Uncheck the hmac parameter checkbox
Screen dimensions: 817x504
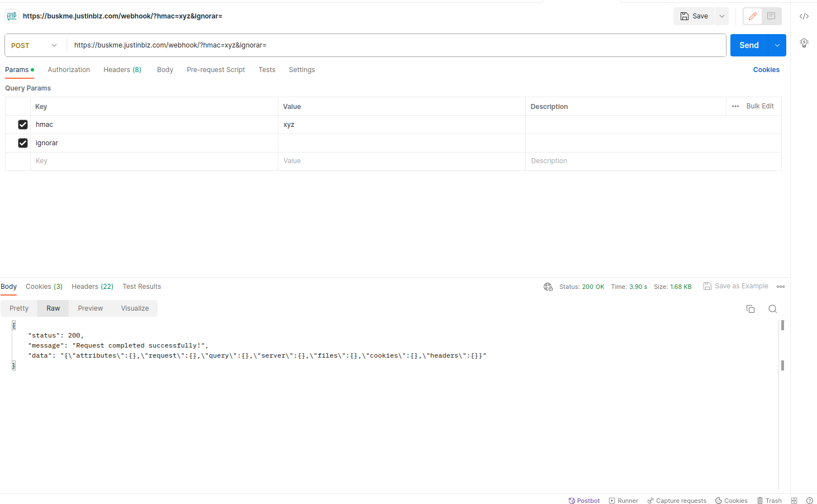tap(23, 125)
